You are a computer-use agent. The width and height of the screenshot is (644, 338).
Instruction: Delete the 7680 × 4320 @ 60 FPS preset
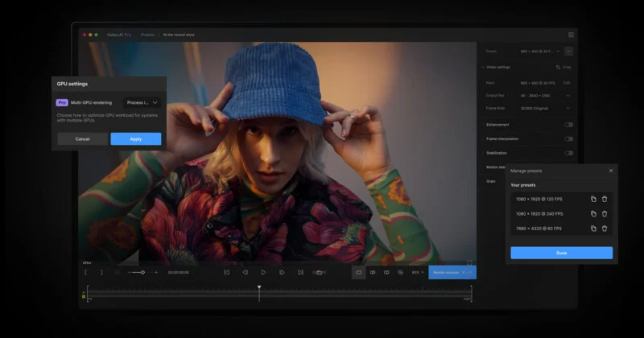605,229
